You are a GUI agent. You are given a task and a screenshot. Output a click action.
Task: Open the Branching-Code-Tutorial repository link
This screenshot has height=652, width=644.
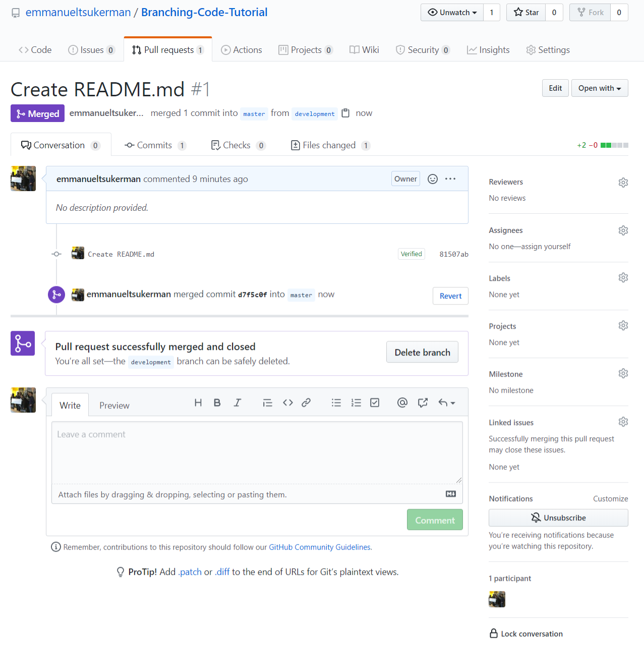click(x=204, y=13)
